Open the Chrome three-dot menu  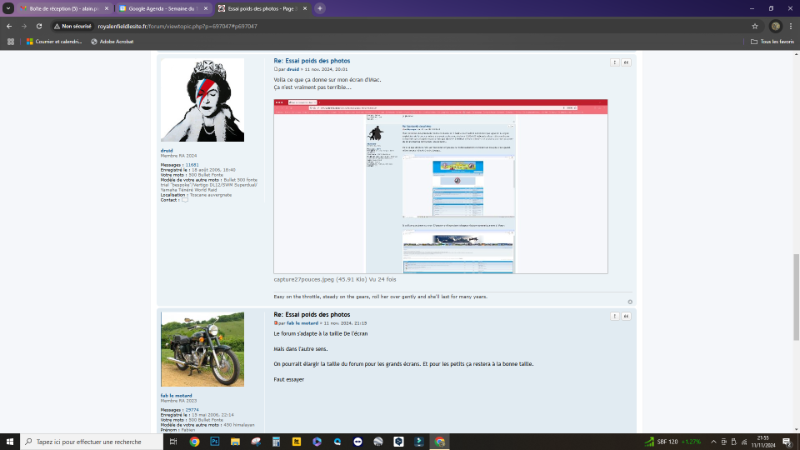pyautogui.click(x=791, y=26)
